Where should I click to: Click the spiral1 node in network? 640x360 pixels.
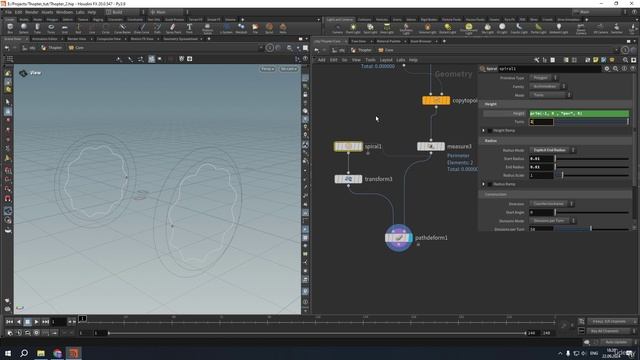[x=348, y=146]
